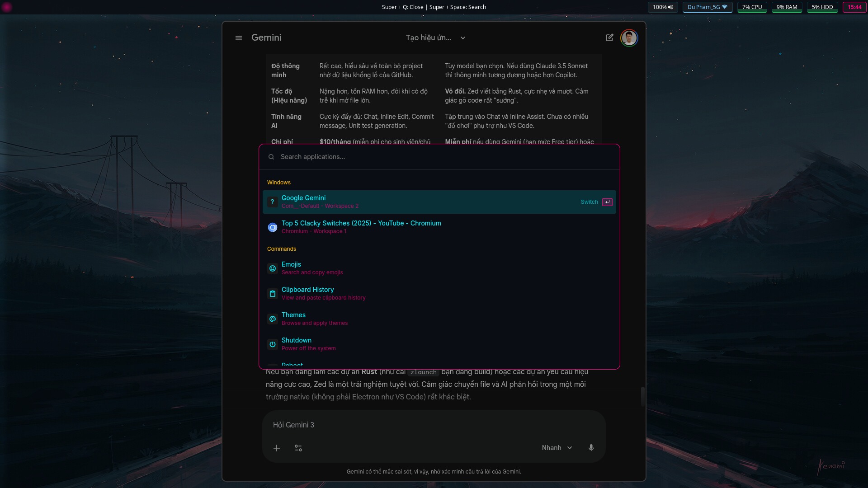The height and width of the screenshot is (488, 868).
Task: Click the microphone voice input icon
Action: pyautogui.click(x=591, y=448)
